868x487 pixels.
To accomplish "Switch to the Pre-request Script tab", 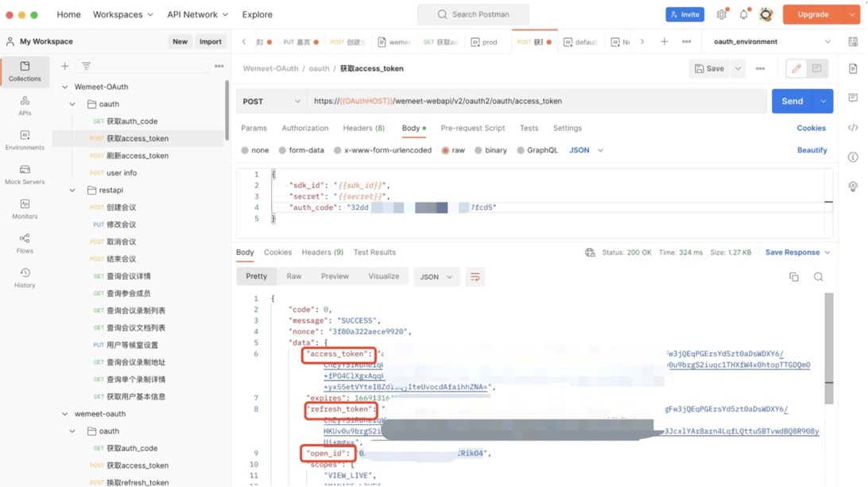I will (x=473, y=128).
